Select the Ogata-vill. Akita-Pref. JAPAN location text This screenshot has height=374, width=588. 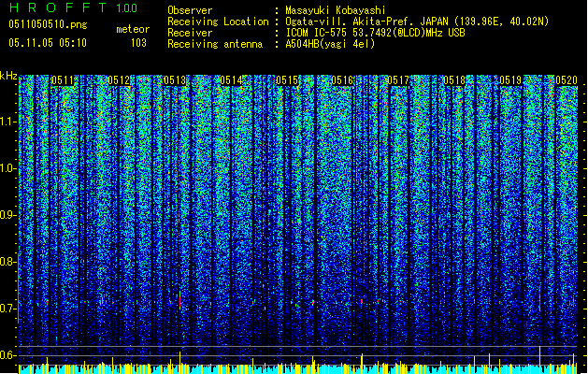click(417, 22)
